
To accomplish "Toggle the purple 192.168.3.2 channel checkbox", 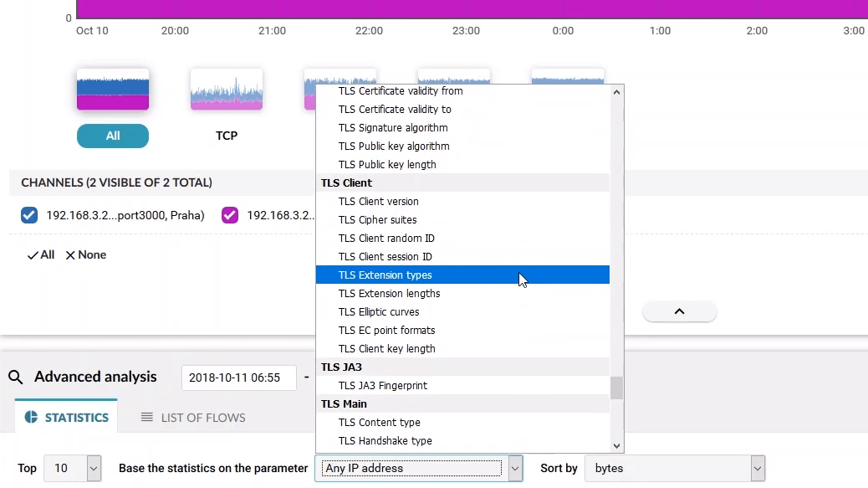I will coord(230,216).
